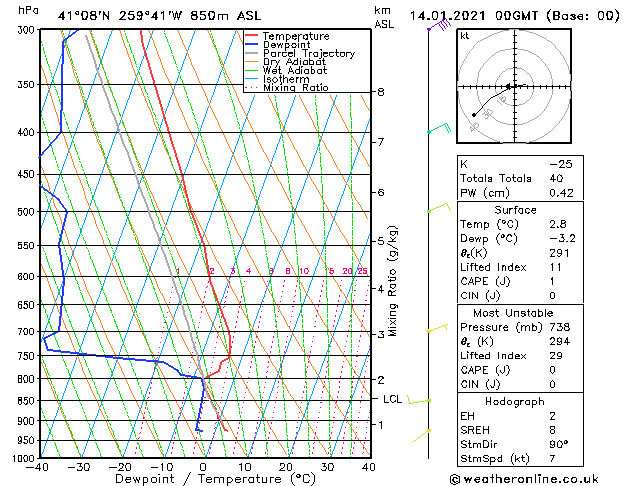Click the EH value 2
629x486 pixels.
[552, 416]
